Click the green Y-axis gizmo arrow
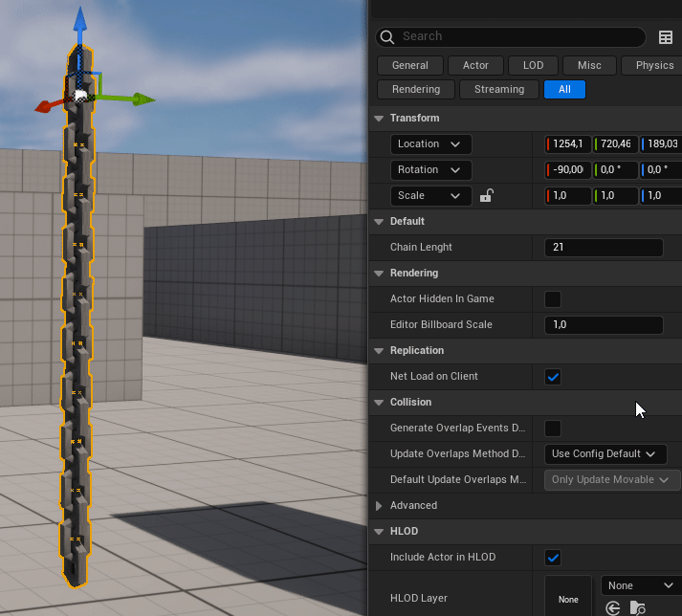The height and width of the screenshot is (616, 682). [142, 99]
